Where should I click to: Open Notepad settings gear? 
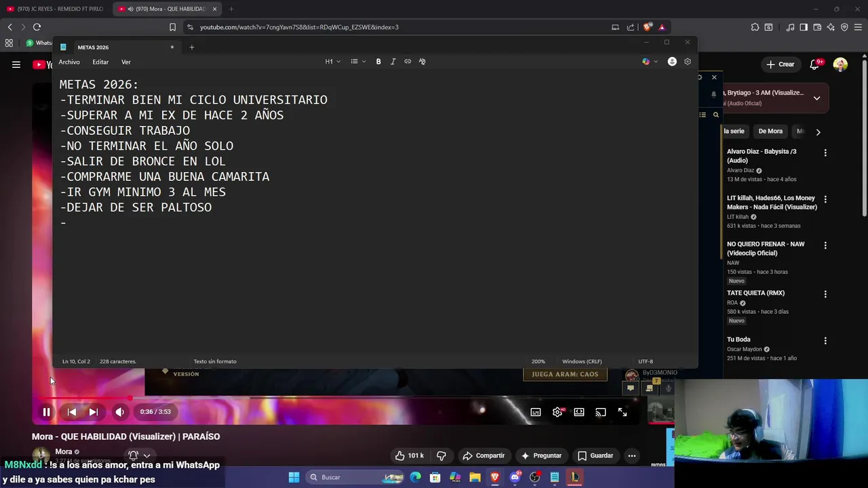point(688,62)
